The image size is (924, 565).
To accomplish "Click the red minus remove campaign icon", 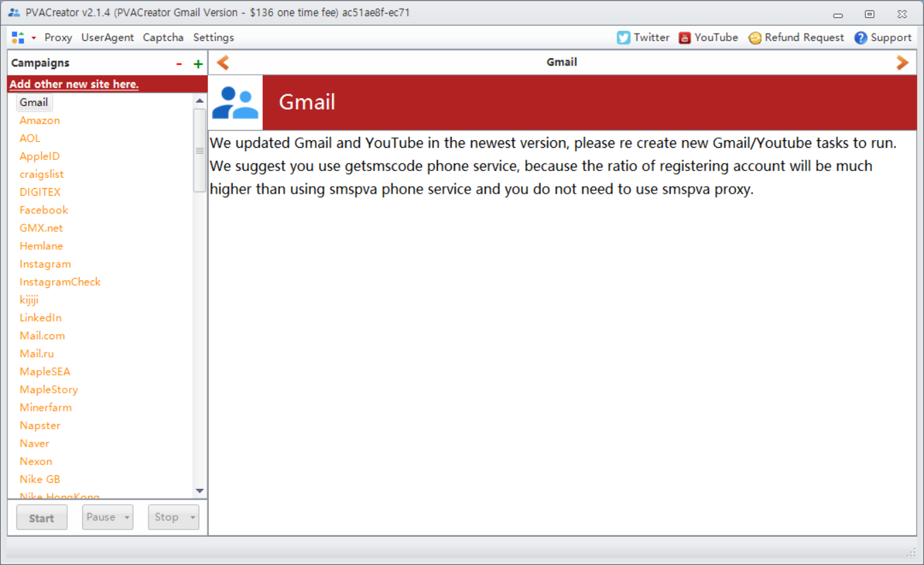I will (x=179, y=64).
